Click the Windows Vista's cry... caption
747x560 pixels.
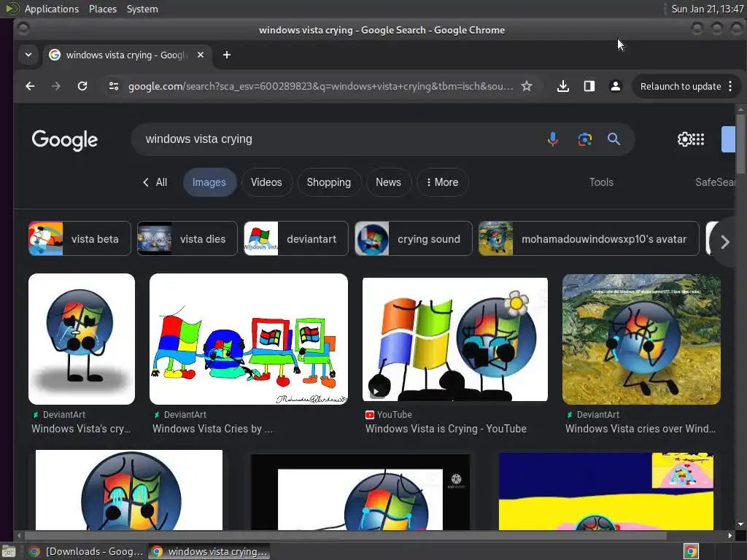tap(81, 429)
